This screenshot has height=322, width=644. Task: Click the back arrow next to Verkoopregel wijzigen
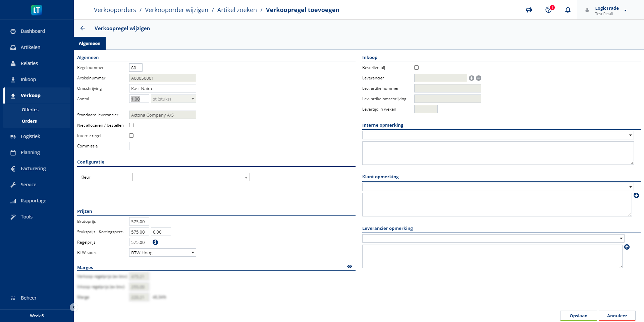click(83, 28)
